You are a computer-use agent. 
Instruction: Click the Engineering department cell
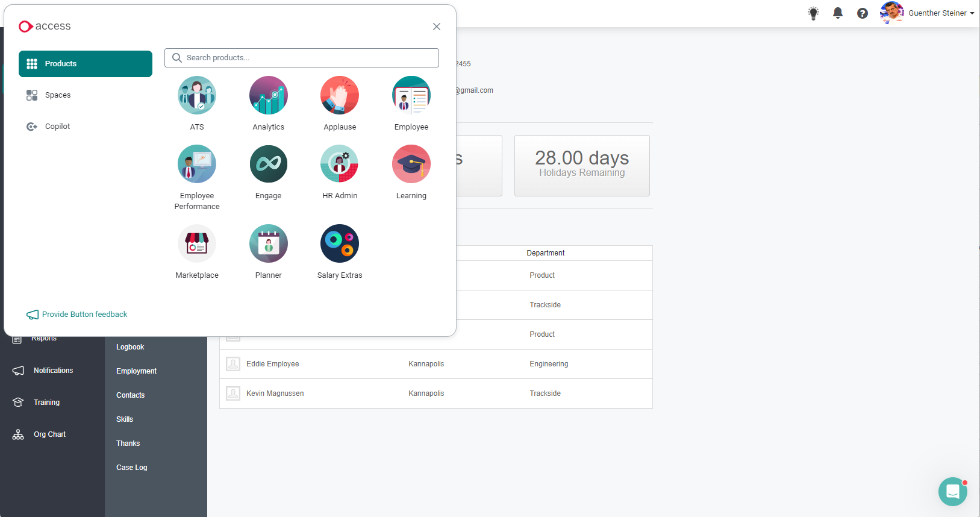[x=549, y=364]
